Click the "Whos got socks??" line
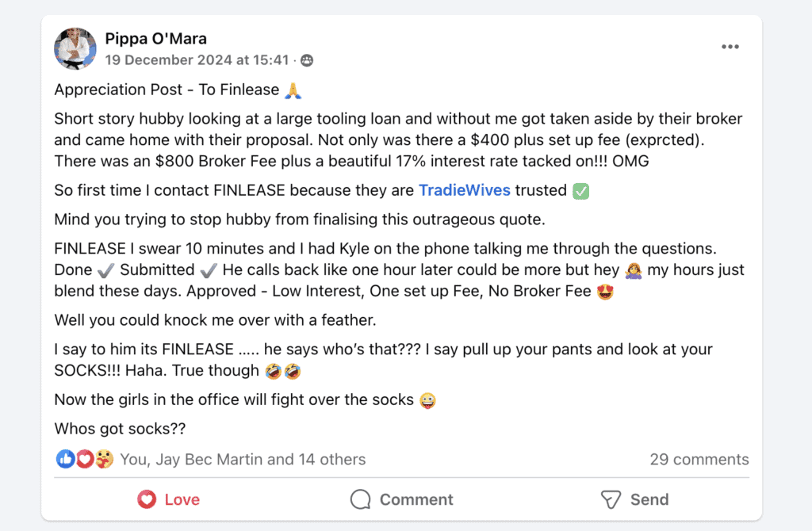 tap(120, 429)
